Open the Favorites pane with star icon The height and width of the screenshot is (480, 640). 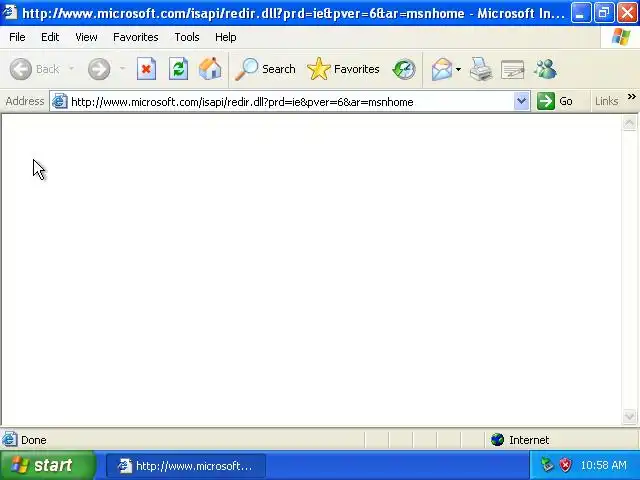point(343,69)
